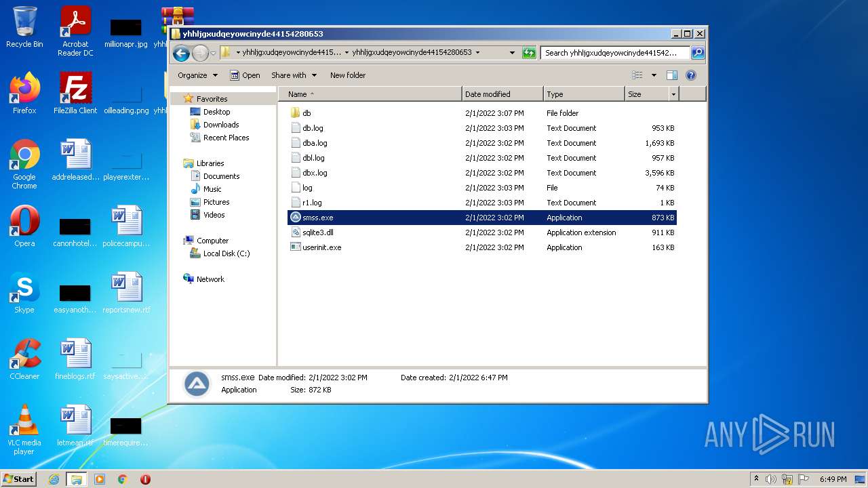This screenshot has width=868, height=488.
Task: Open the CCleaner desktop shortcut
Action: coord(24,359)
